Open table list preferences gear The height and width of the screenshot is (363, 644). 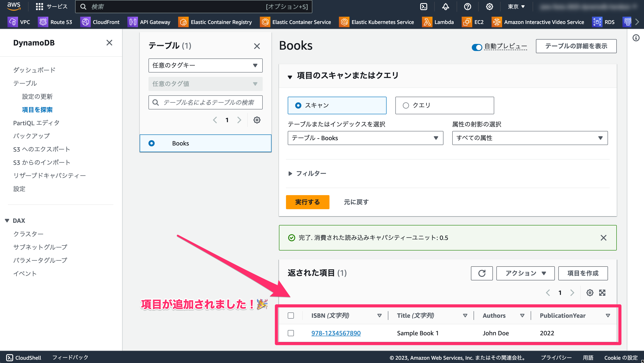(x=257, y=120)
